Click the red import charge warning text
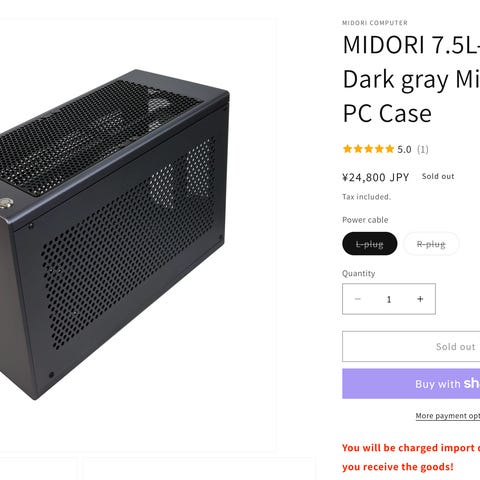The height and width of the screenshot is (480, 480). [x=411, y=457]
